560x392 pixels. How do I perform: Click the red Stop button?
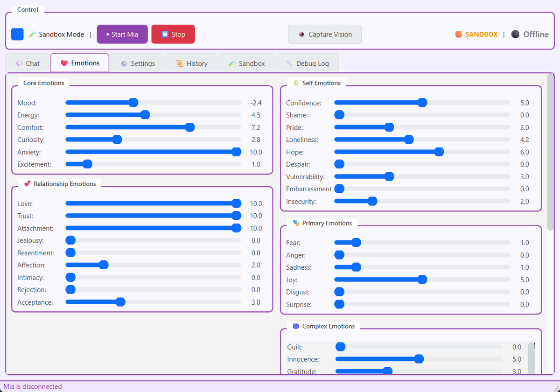tap(173, 34)
